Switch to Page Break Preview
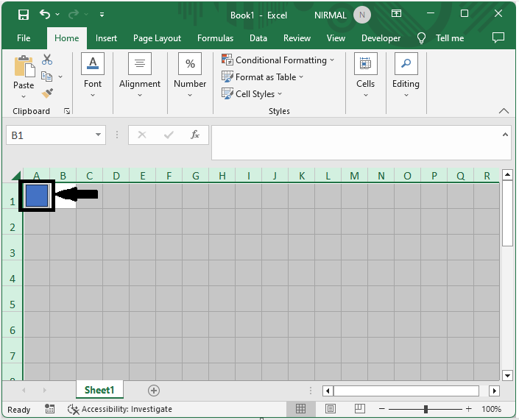 pyautogui.click(x=359, y=409)
